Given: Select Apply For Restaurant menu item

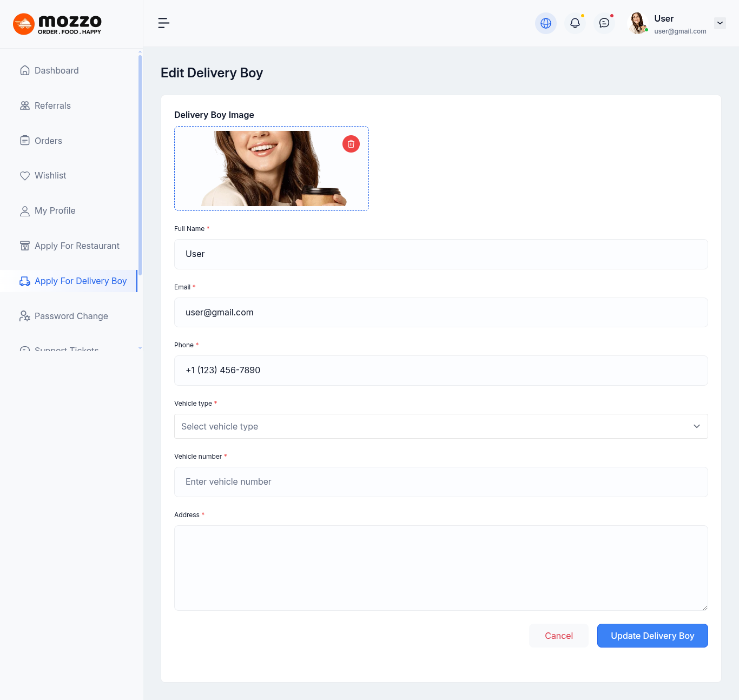Looking at the screenshot, I should (x=77, y=246).
